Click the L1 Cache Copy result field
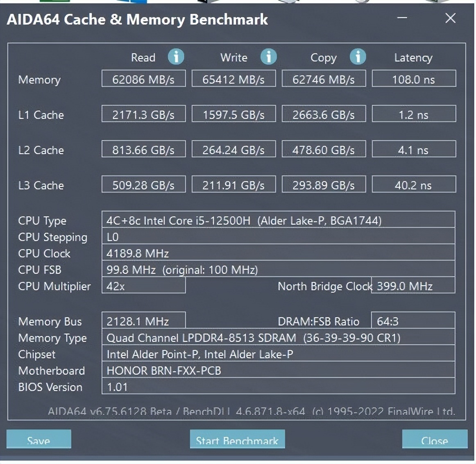 (x=324, y=114)
